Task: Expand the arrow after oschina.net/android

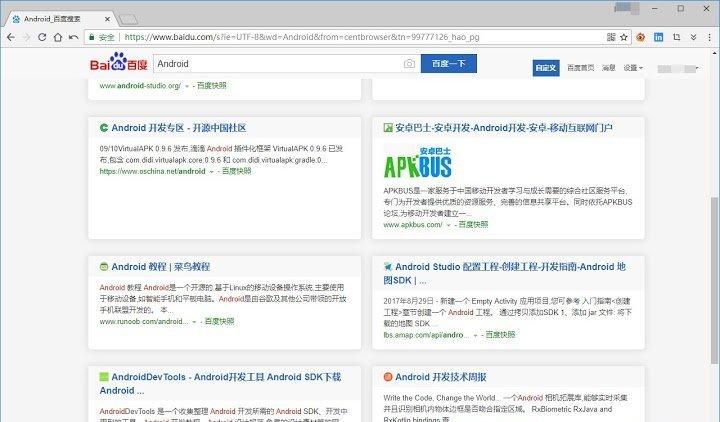Action: click(212, 172)
